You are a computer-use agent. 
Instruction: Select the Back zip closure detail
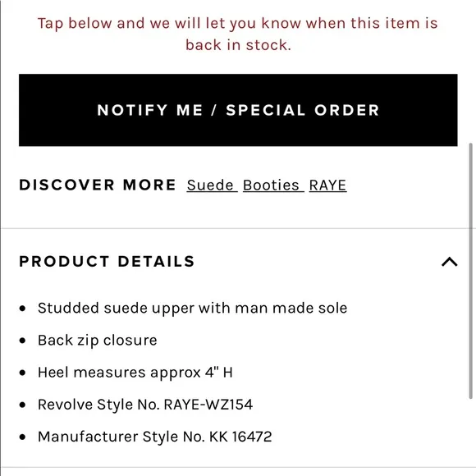[98, 341]
